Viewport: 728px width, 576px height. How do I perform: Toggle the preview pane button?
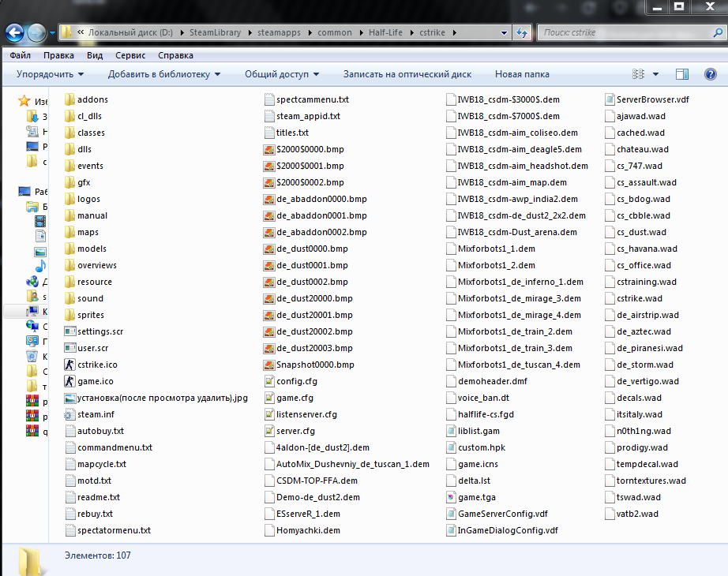tap(682, 73)
